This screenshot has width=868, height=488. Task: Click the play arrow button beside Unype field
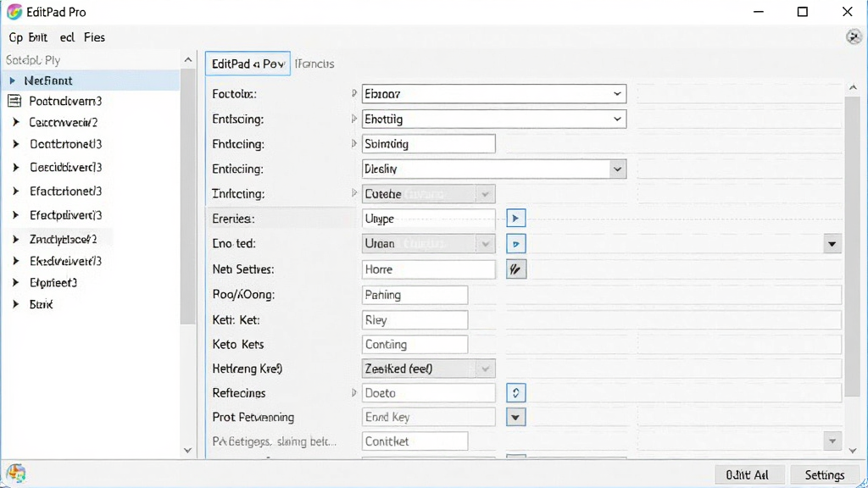(515, 219)
